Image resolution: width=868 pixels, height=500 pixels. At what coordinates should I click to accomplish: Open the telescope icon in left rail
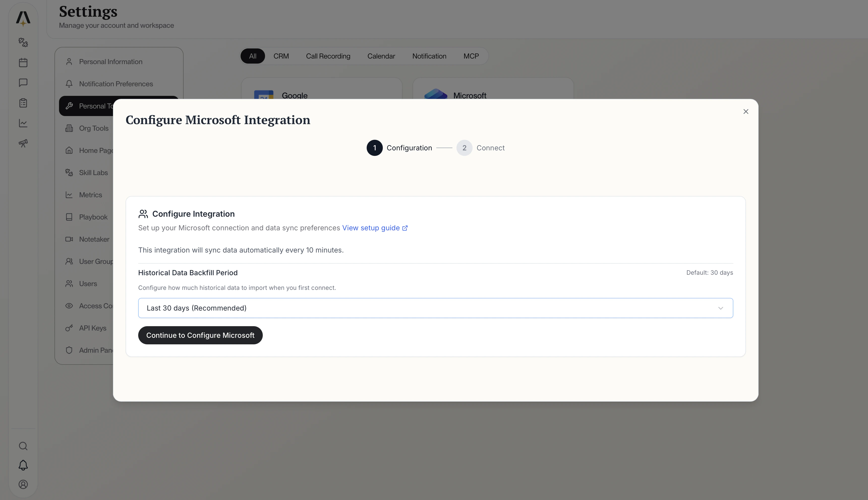point(23,143)
